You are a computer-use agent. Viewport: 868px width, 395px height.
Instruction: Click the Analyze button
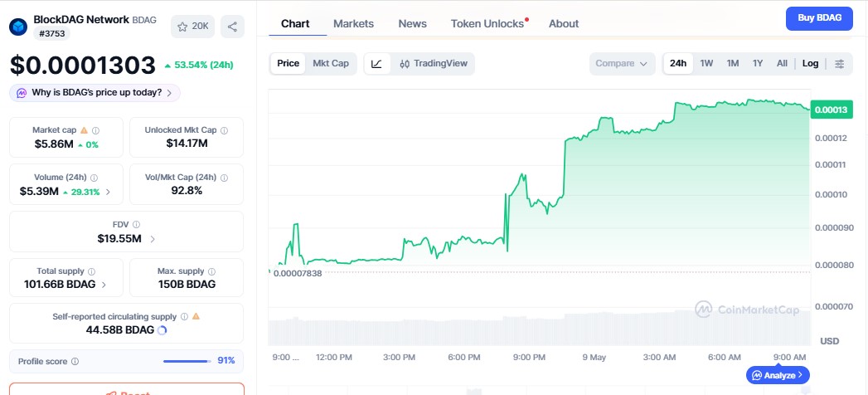click(778, 375)
